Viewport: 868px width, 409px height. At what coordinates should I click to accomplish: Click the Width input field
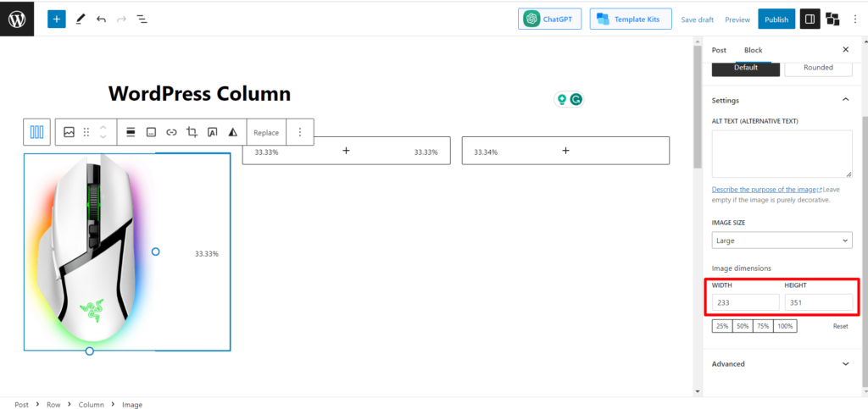click(746, 302)
